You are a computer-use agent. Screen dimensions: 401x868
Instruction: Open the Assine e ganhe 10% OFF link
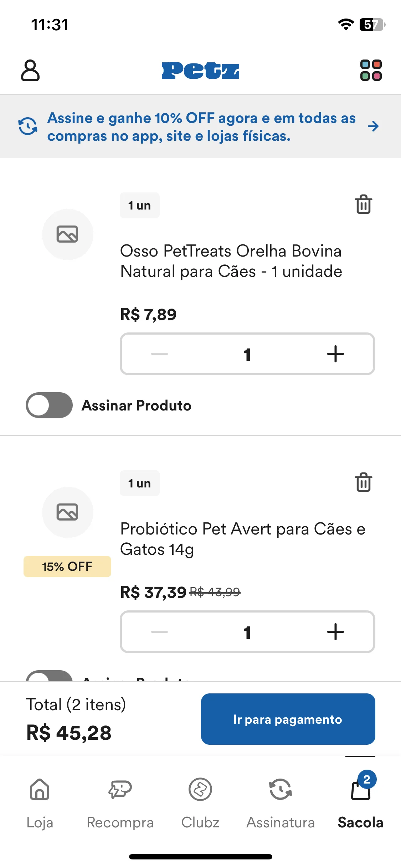click(x=201, y=127)
